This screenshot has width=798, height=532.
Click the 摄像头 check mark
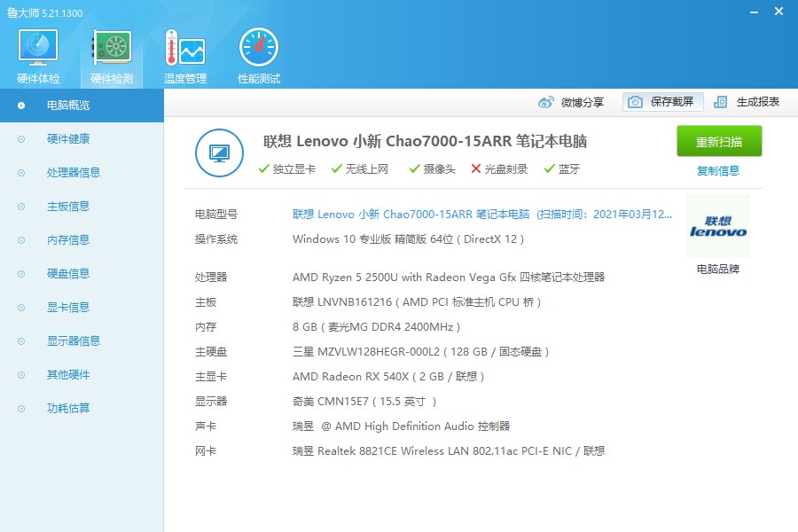414,169
